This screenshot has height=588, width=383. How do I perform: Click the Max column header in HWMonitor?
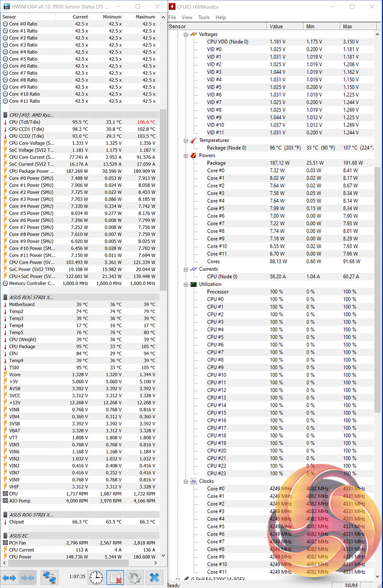(358, 26)
